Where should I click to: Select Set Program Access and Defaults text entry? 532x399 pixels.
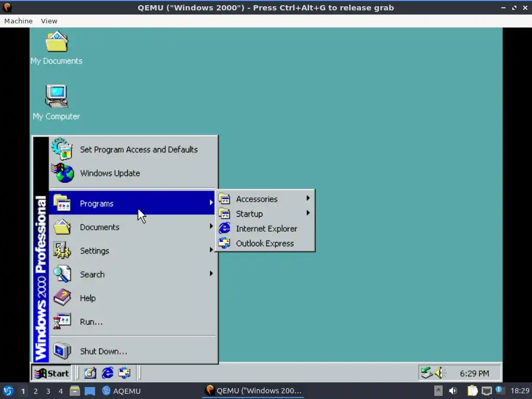click(x=139, y=150)
